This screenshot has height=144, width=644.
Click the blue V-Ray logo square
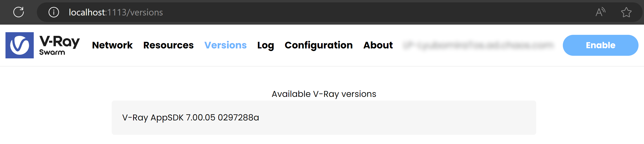[20, 45]
